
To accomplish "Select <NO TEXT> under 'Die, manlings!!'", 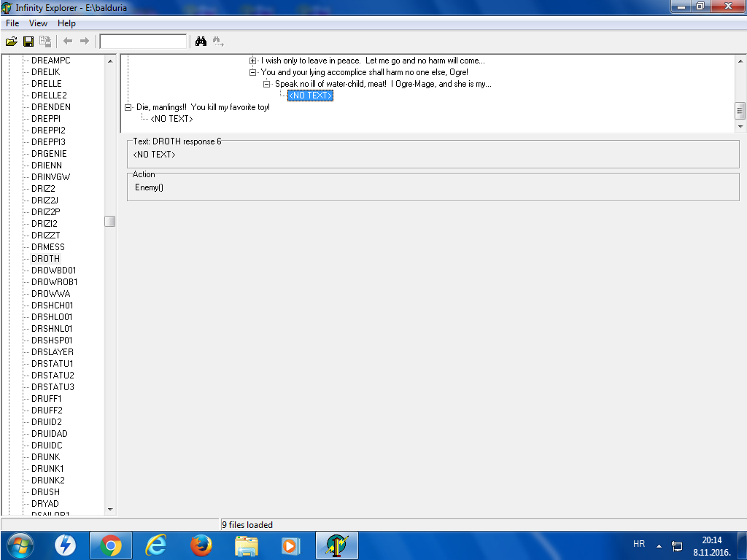I will (171, 119).
